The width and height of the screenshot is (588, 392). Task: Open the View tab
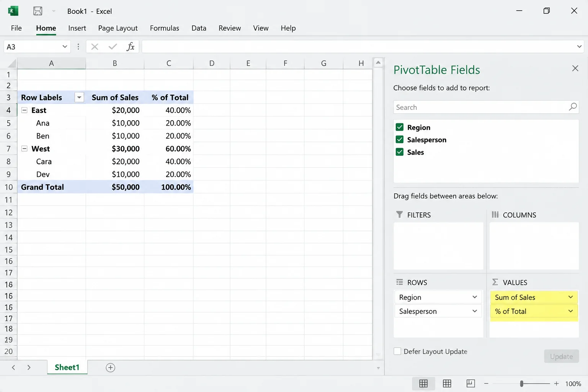pyautogui.click(x=261, y=28)
